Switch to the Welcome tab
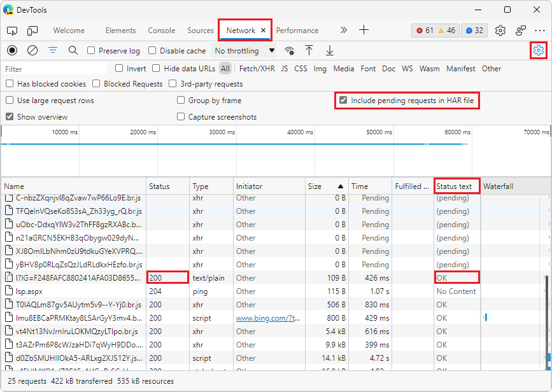This screenshot has height=392, width=552. point(69,31)
